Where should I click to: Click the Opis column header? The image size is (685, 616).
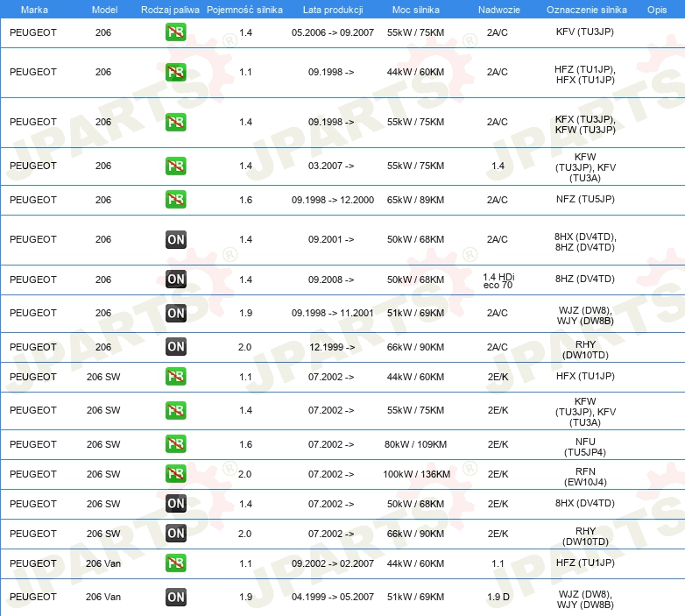(657, 10)
